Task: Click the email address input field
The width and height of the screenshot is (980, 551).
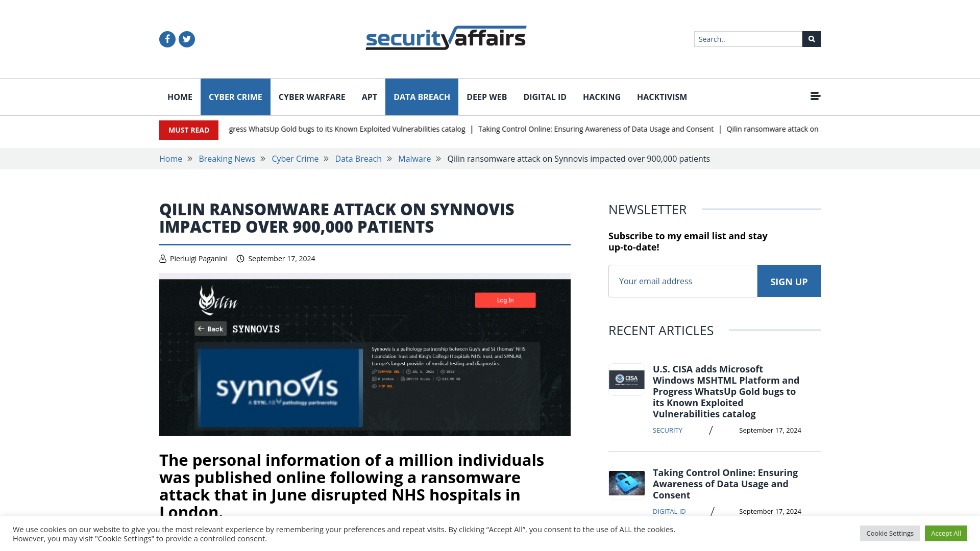Action: (x=682, y=281)
